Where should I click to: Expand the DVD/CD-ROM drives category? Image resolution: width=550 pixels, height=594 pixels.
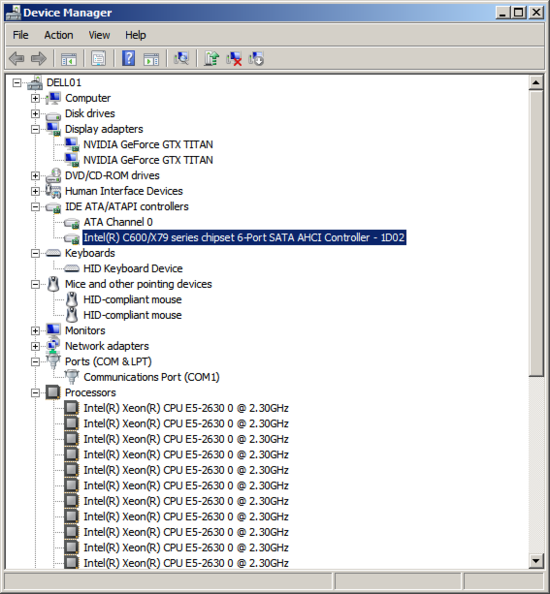(35, 175)
